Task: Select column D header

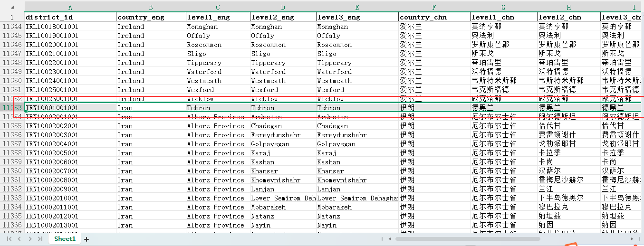Action: click(283, 8)
